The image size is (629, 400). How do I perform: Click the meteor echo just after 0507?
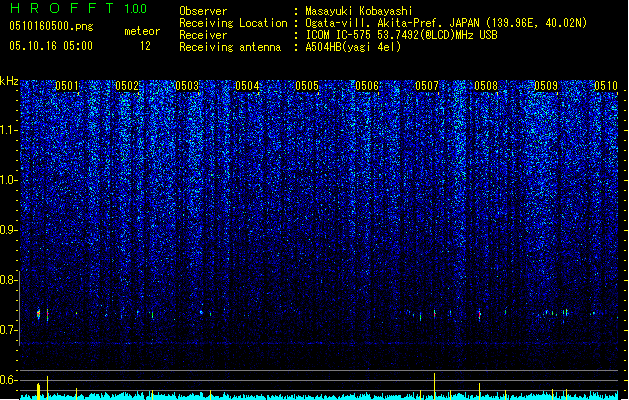tap(434, 313)
